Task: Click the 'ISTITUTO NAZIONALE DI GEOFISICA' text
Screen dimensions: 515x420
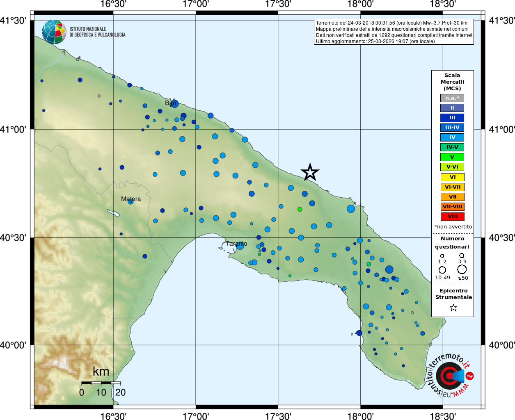Action: [97, 32]
